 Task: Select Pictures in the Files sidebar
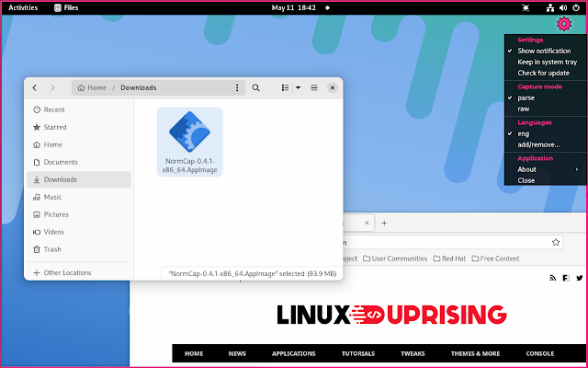[56, 214]
